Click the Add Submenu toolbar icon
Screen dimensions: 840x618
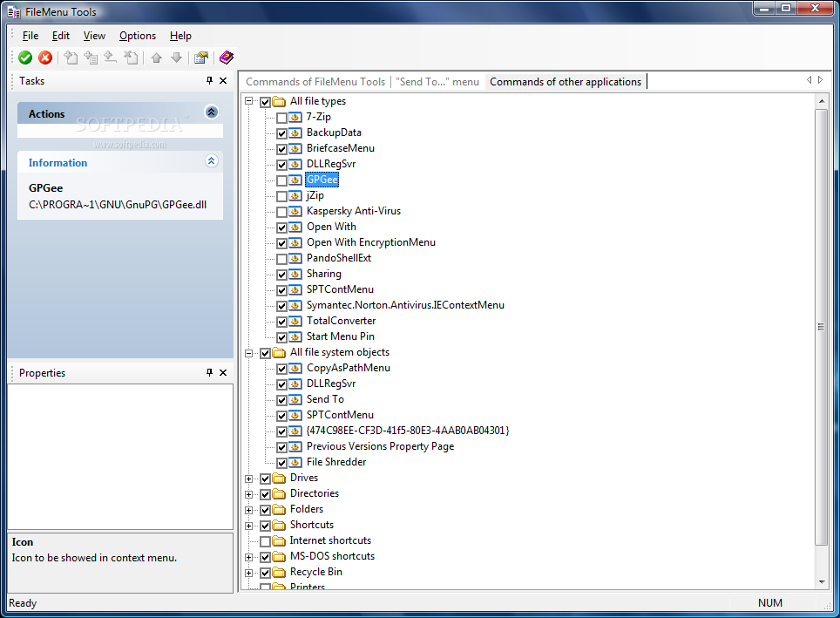point(91,58)
